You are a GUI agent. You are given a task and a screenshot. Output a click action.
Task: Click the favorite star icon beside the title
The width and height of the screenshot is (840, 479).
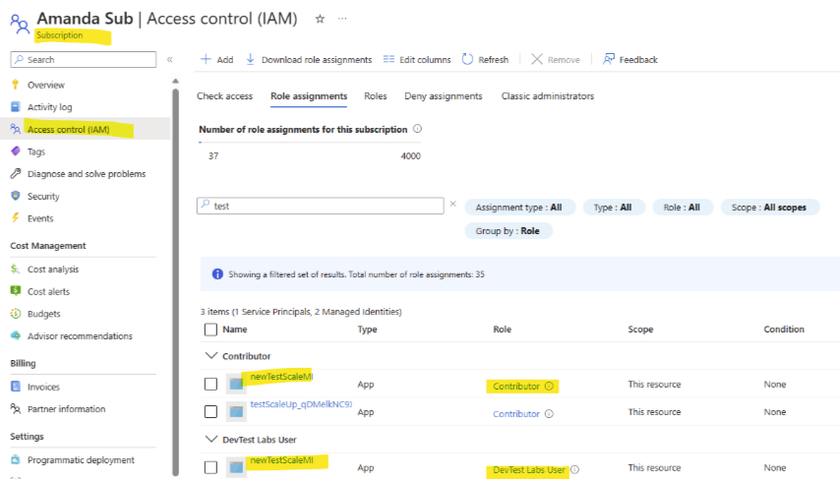[x=320, y=19]
